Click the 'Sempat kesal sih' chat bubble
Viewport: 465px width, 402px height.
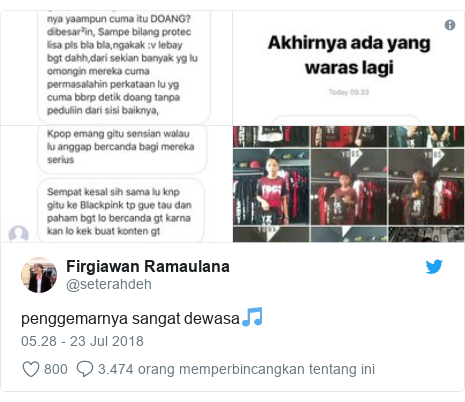tap(120, 211)
